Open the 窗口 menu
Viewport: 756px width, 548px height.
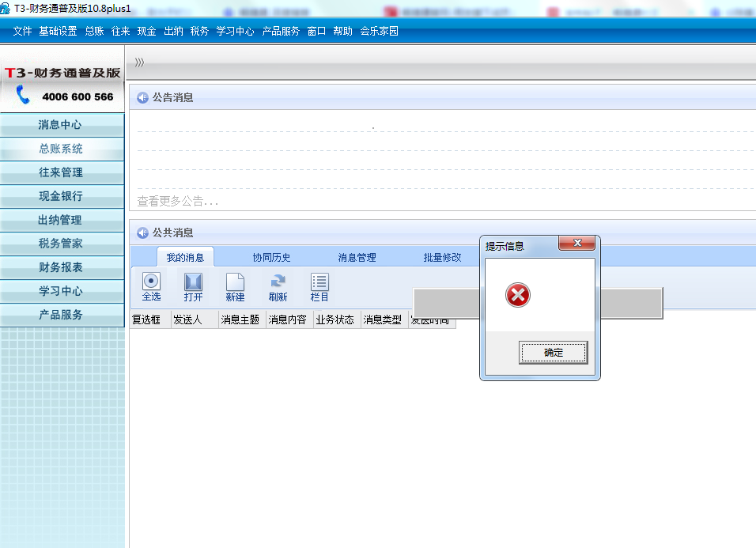316,32
